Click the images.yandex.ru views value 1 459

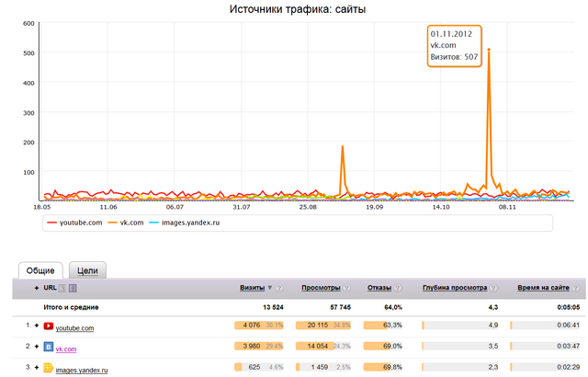pos(320,367)
